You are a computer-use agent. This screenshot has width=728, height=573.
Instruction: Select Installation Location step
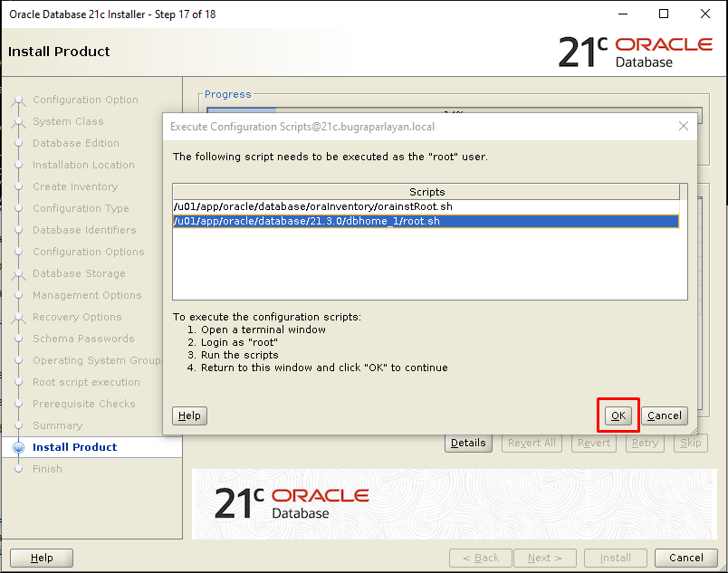[x=83, y=165]
